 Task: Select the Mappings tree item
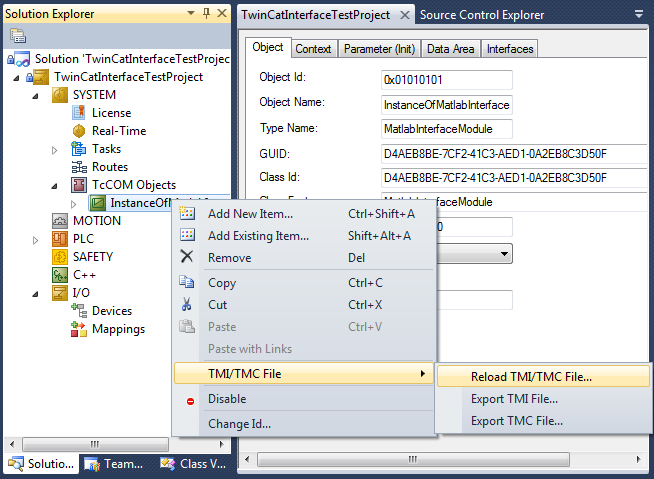pos(118,329)
